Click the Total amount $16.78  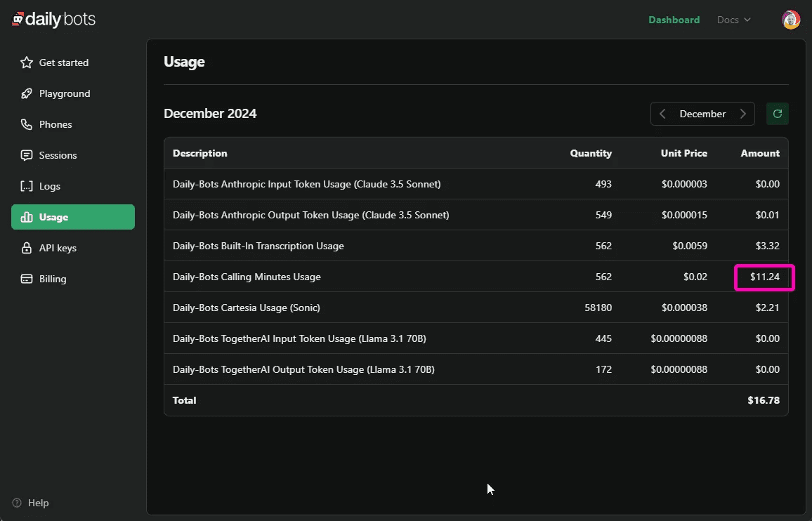click(x=763, y=400)
